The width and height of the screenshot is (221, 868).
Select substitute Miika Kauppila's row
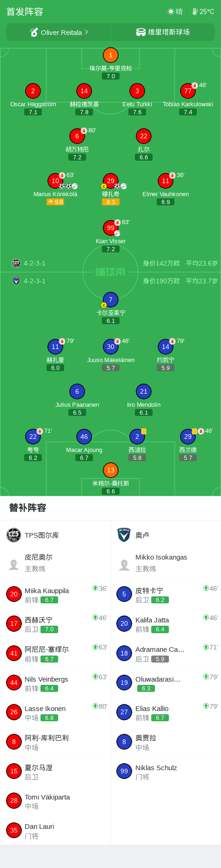pos(55,595)
